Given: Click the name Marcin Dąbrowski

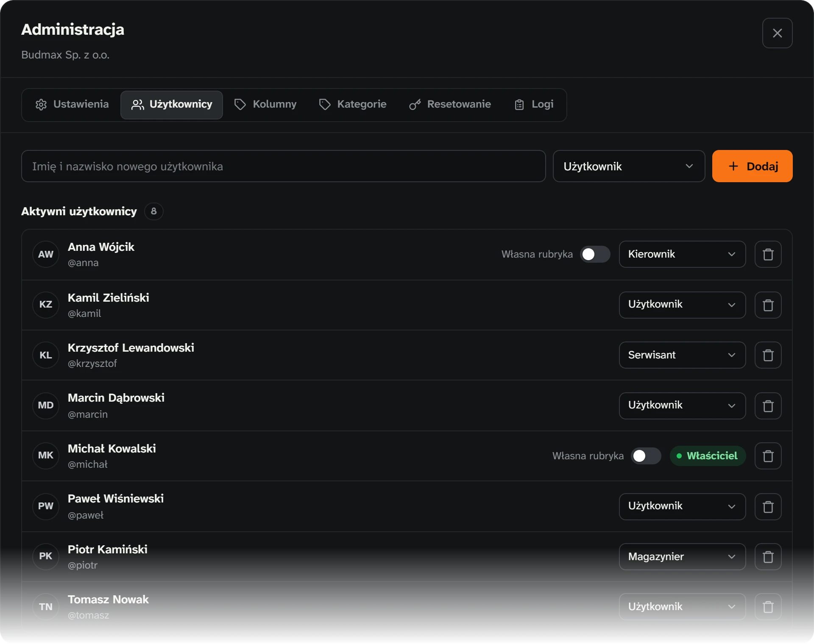Looking at the screenshot, I should [116, 398].
